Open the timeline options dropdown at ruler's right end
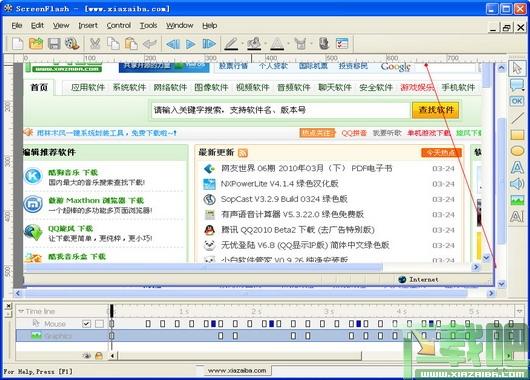Screen dimensions: 530x380 520,310
